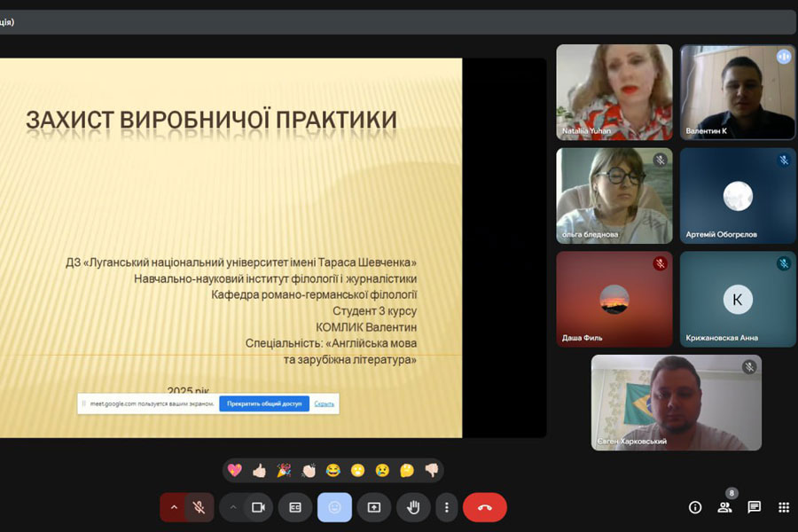Send the surprised face reaction

358,471
